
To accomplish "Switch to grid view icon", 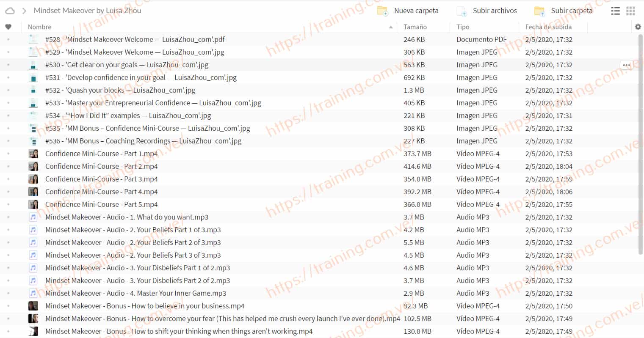I will tap(630, 11).
